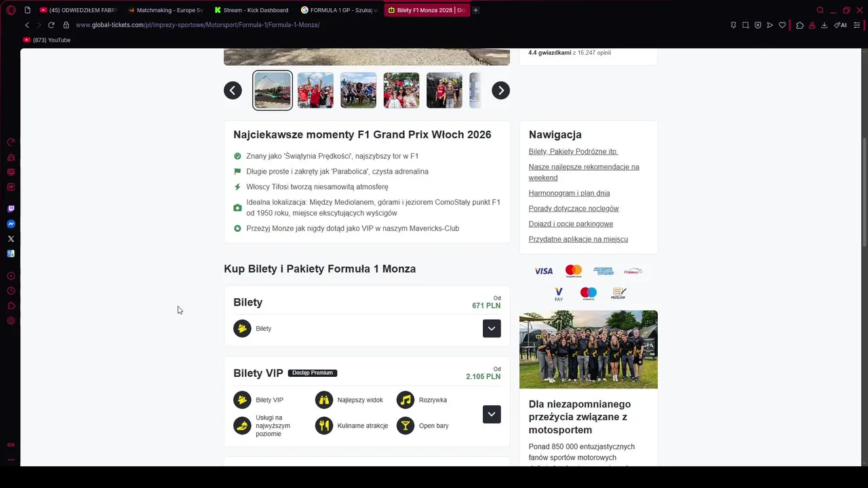Click the Open bary feature label
The height and width of the screenshot is (488, 868).
click(434, 426)
